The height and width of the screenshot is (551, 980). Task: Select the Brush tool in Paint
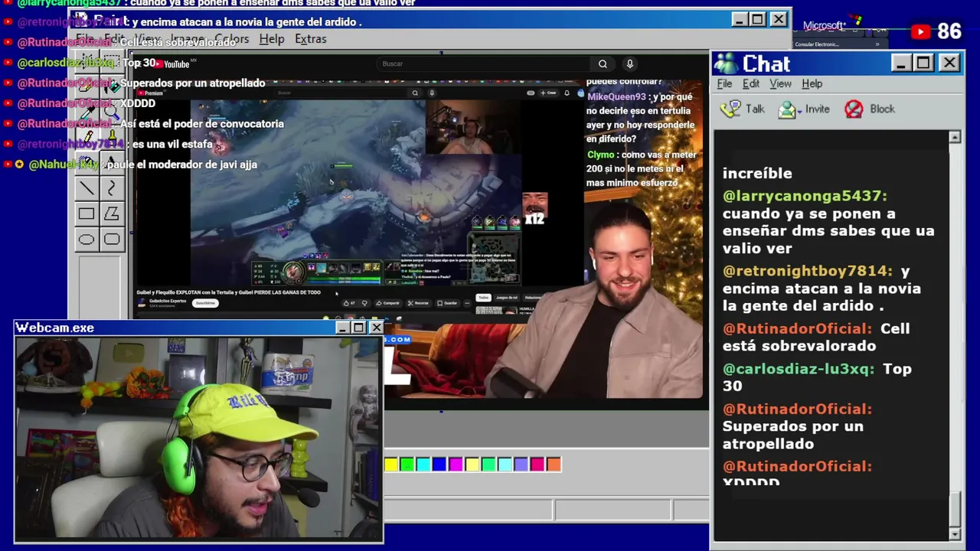point(112,136)
